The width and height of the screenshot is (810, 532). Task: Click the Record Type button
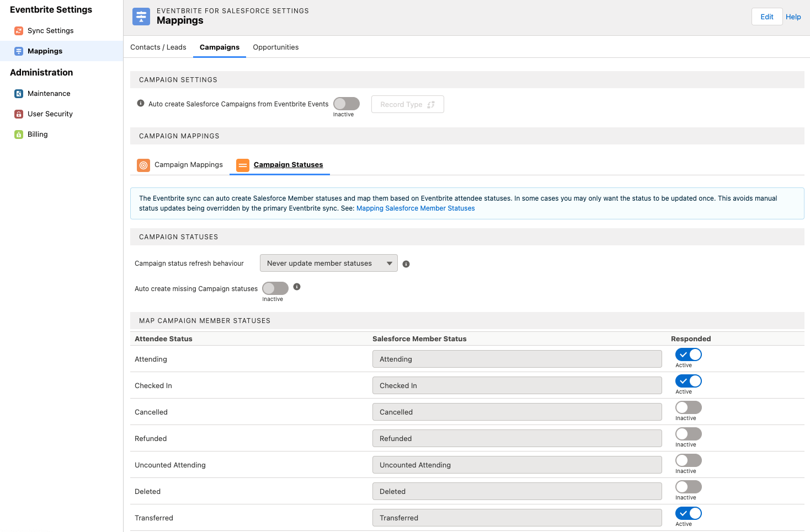(408, 105)
